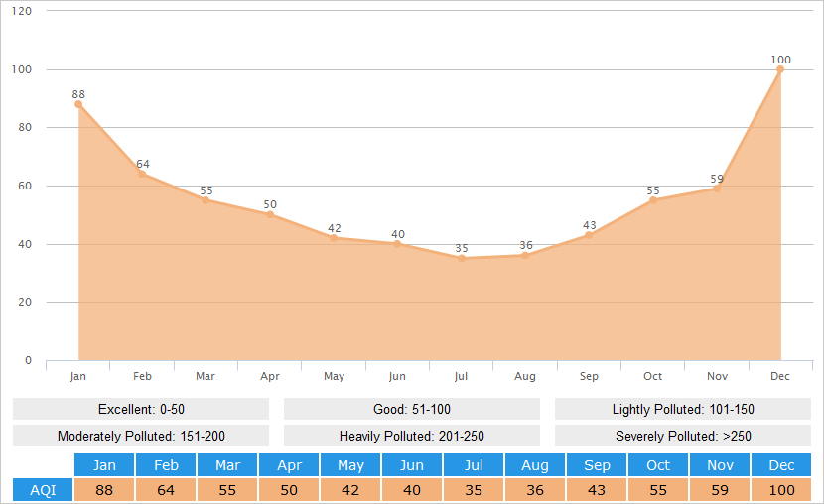This screenshot has width=824, height=504.
Task: Select the June data point labeled 40
Action: 397,244
